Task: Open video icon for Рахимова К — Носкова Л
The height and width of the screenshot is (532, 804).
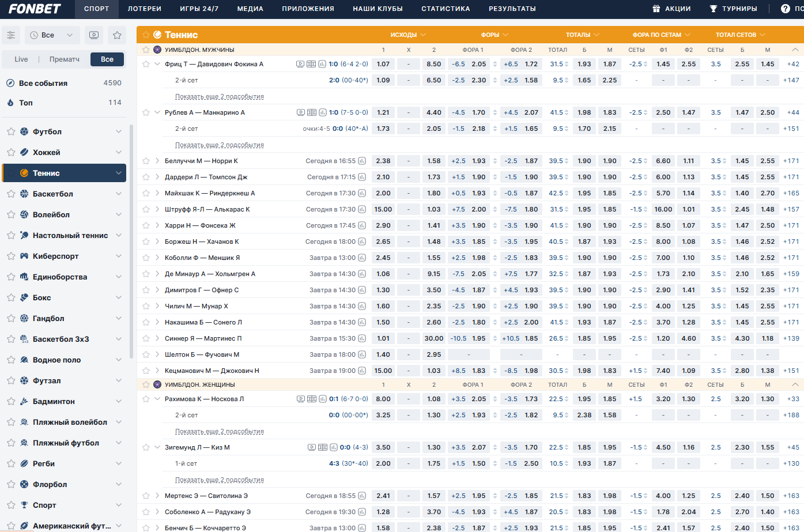Action: pyautogui.click(x=300, y=399)
